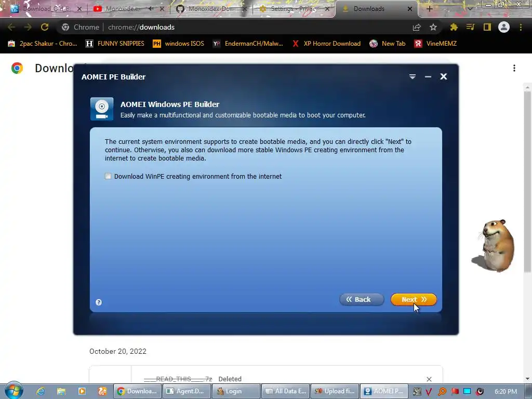Image resolution: width=532 pixels, height=399 pixels.
Task: Expand the Chrome tab search chevron
Action: [470, 9]
